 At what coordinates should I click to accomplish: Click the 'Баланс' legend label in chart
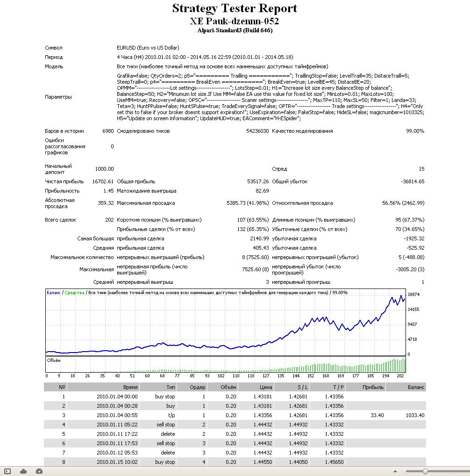coord(54,293)
